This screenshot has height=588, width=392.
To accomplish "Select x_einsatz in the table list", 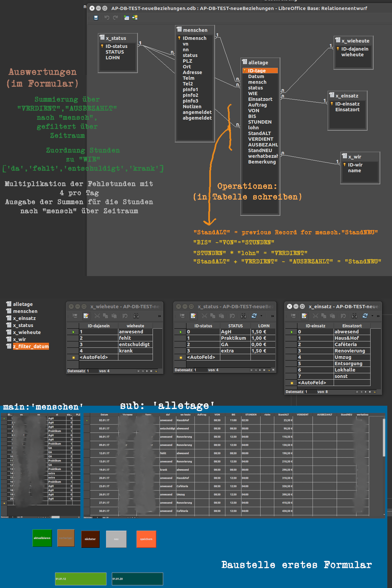I will [24, 318].
